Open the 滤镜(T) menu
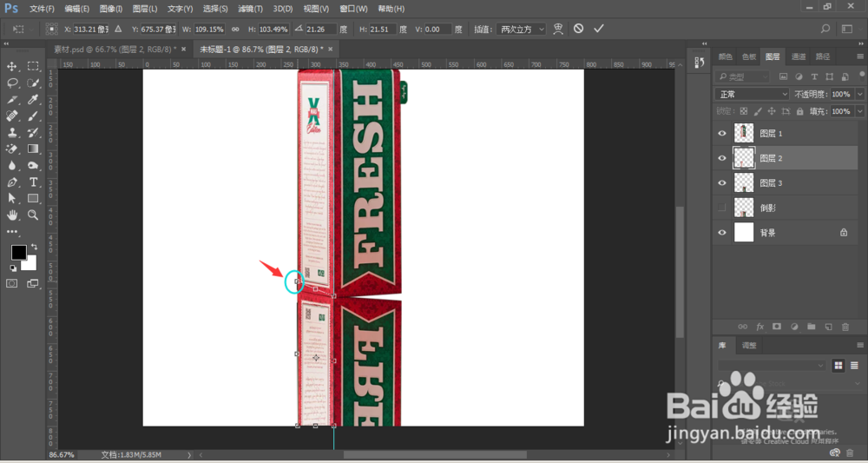Image resolution: width=868 pixels, height=463 pixels. tap(250, 9)
